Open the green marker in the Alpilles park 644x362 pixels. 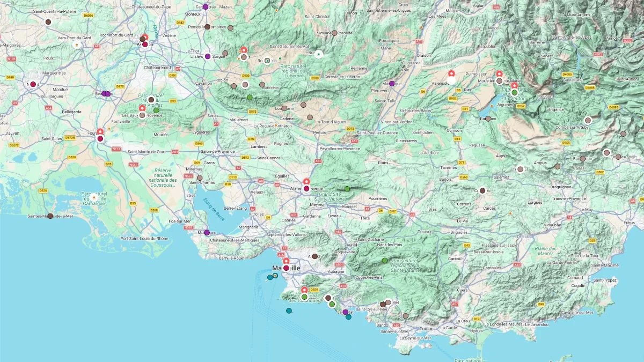click(156, 110)
